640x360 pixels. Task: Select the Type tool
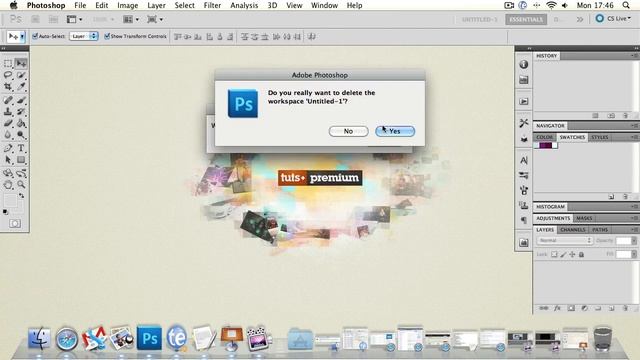(x=21, y=148)
